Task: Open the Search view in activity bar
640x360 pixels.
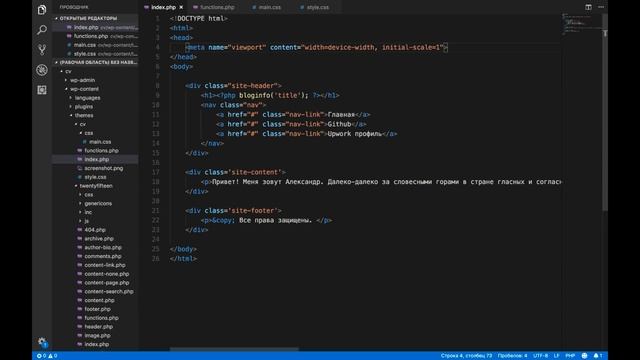Action: click(x=42, y=30)
